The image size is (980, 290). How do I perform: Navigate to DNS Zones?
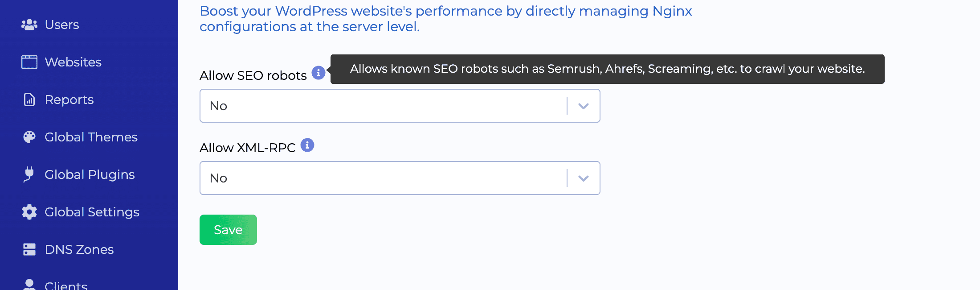(x=79, y=249)
